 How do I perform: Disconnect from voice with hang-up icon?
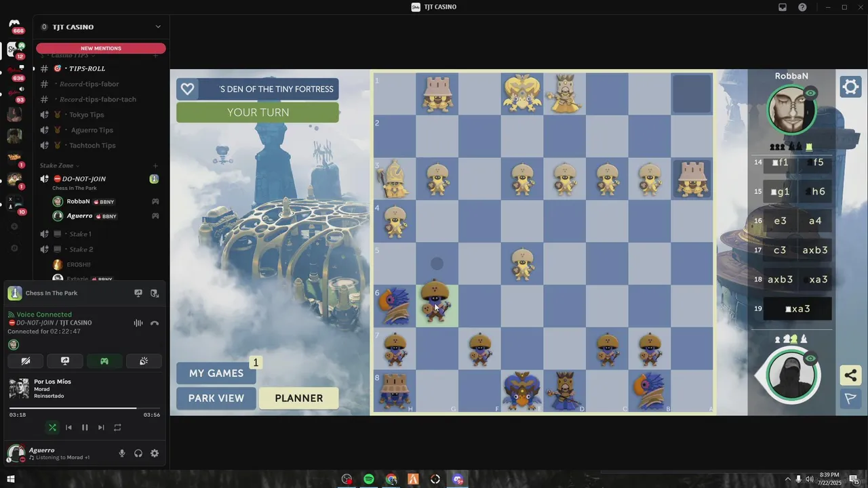tap(155, 323)
